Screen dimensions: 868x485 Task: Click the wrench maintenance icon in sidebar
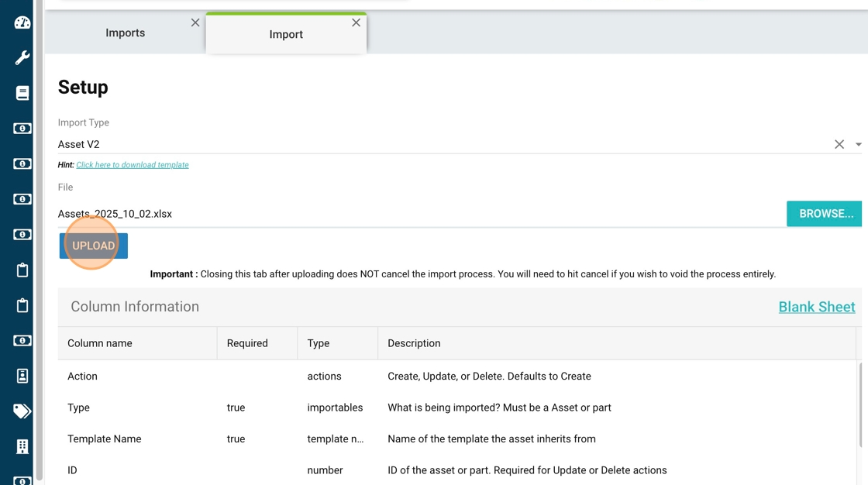tap(22, 58)
